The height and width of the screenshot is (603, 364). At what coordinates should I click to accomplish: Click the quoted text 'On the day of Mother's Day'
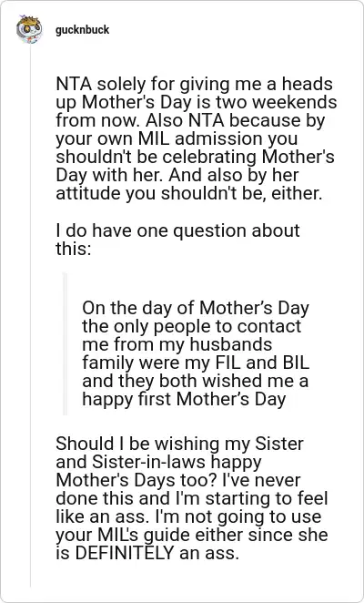pyautogui.click(x=196, y=309)
